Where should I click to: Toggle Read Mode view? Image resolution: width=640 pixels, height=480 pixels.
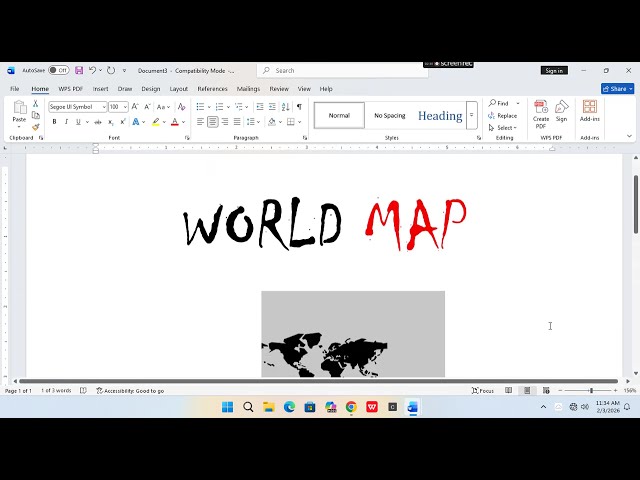508,391
